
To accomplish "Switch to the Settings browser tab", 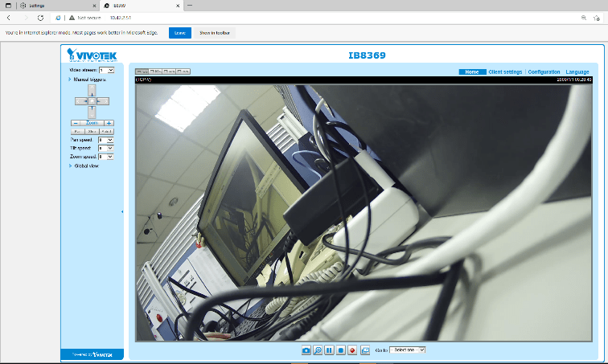I will tap(54, 6).
